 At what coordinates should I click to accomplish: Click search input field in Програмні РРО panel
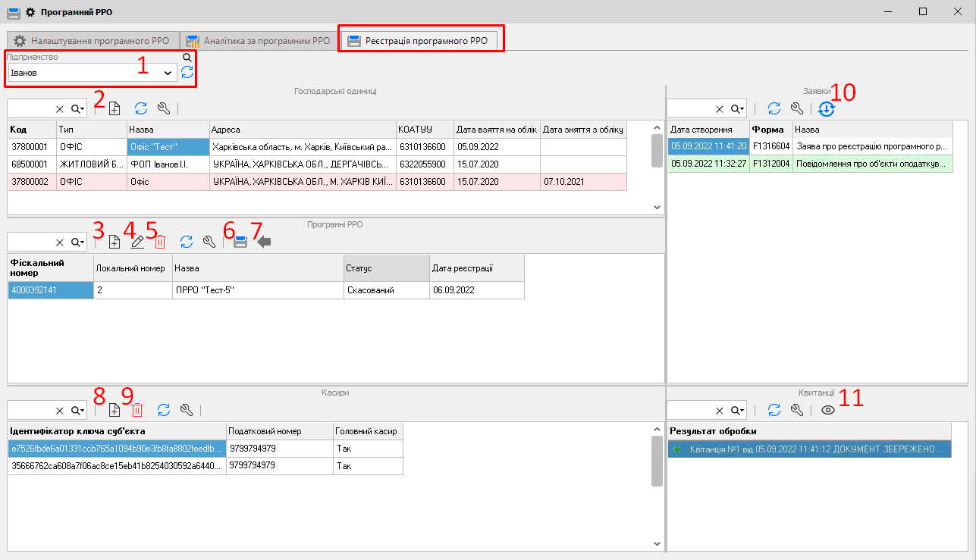(x=30, y=242)
